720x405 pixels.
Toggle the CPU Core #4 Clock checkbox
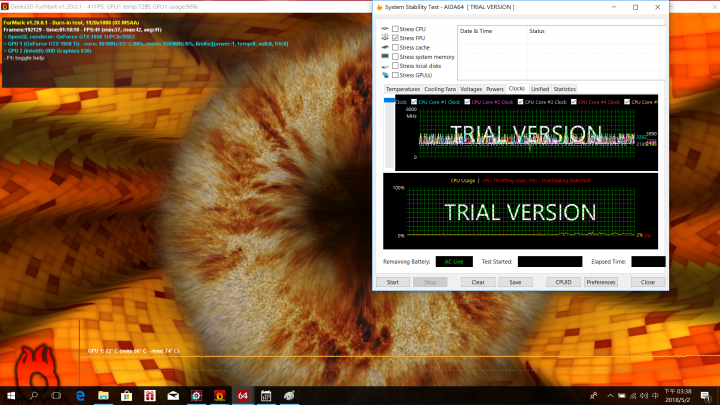point(574,102)
